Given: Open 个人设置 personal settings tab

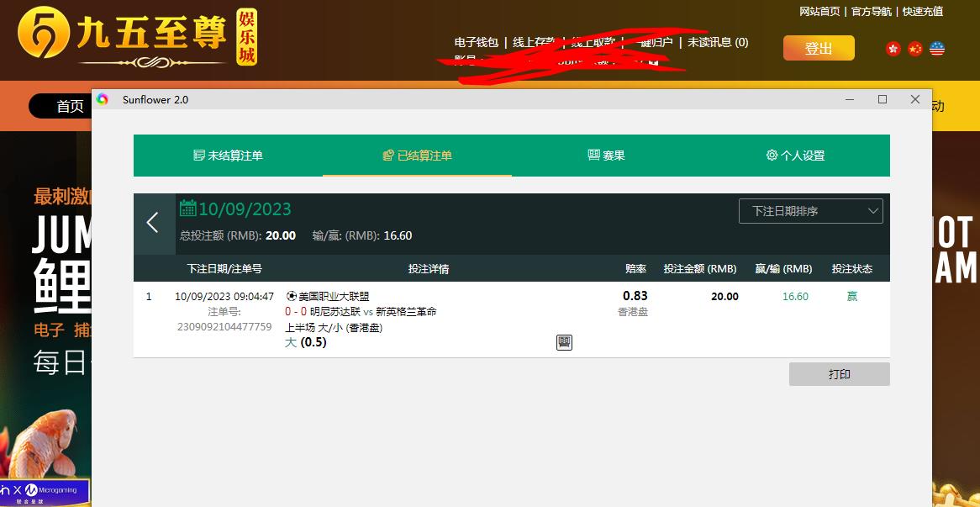Looking at the screenshot, I should [795, 156].
